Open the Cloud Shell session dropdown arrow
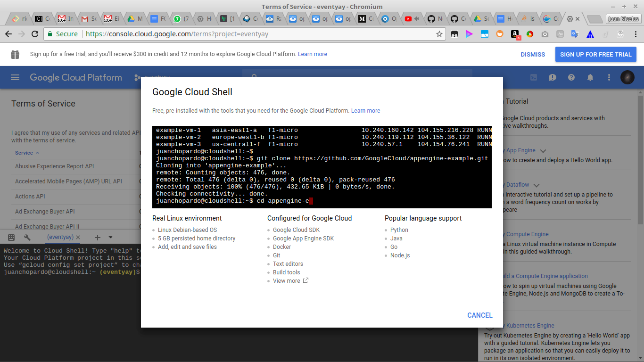This screenshot has height=362, width=644. point(110,238)
